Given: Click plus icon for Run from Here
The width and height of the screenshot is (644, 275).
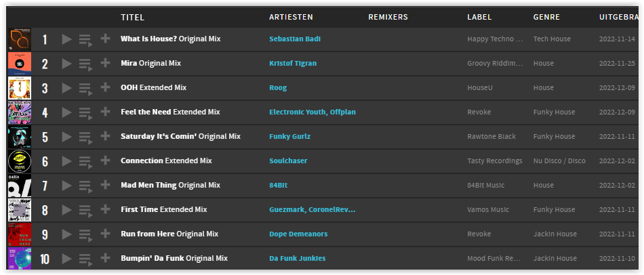Looking at the screenshot, I should pyautogui.click(x=106, y=233).
